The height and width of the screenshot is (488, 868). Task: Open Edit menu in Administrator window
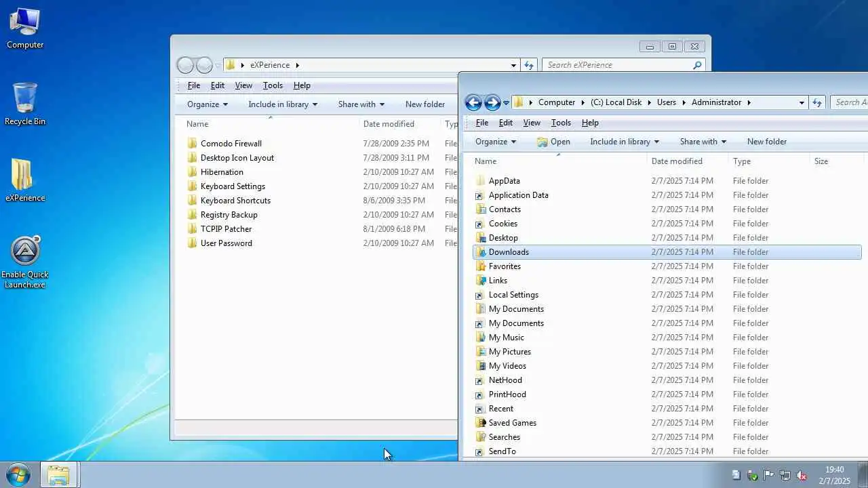506,123
